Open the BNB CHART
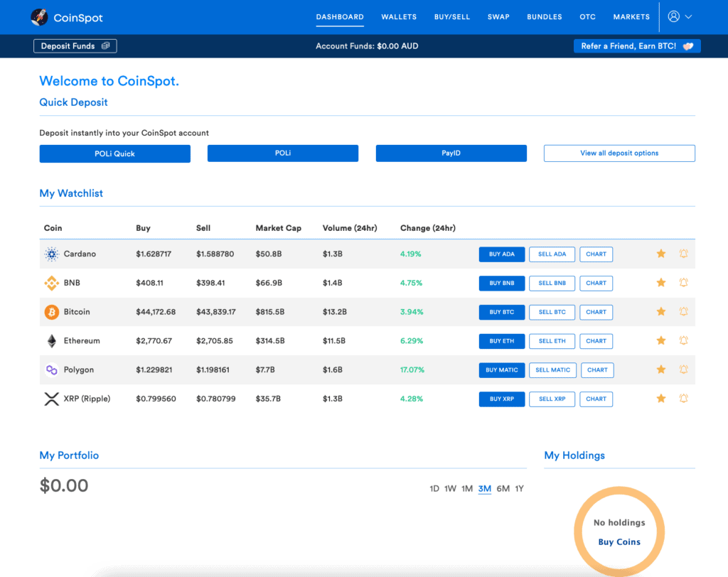728x577 pixels. (x=596, y=283)
